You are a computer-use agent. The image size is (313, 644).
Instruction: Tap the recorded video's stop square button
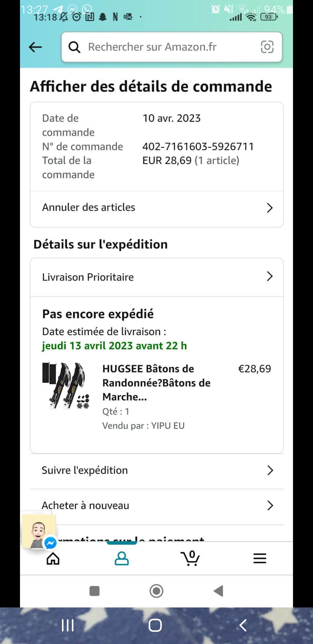click(94, 591)
